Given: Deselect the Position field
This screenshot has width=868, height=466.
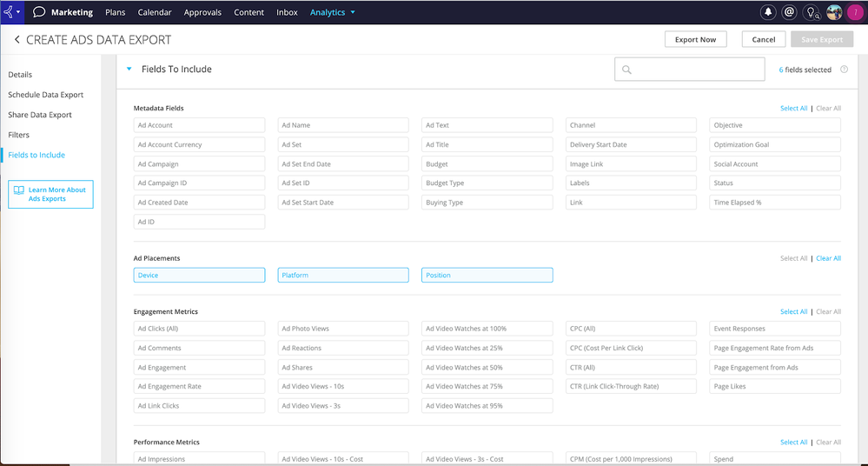Looking at the screenshot, I should click(487, 275).
